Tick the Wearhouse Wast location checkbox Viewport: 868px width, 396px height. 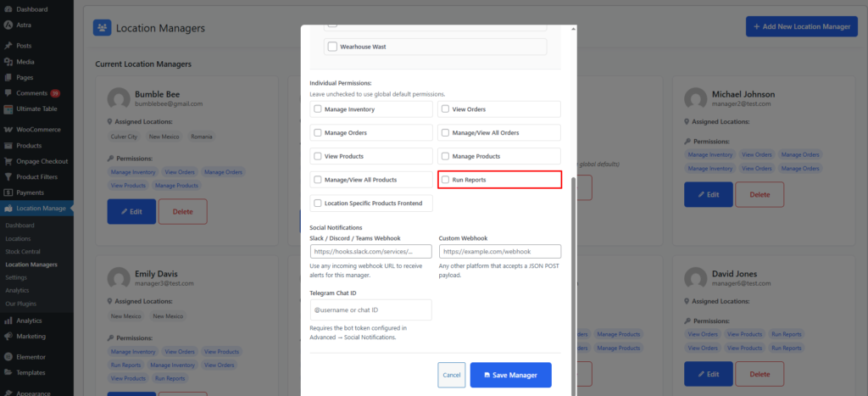[332, 47]
